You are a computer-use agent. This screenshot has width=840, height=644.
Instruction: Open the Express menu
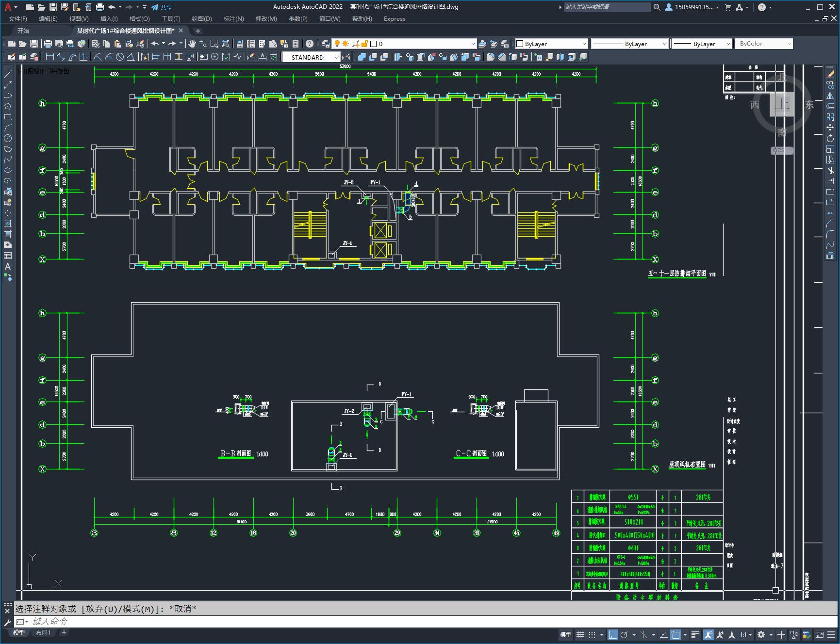point(395,19)
